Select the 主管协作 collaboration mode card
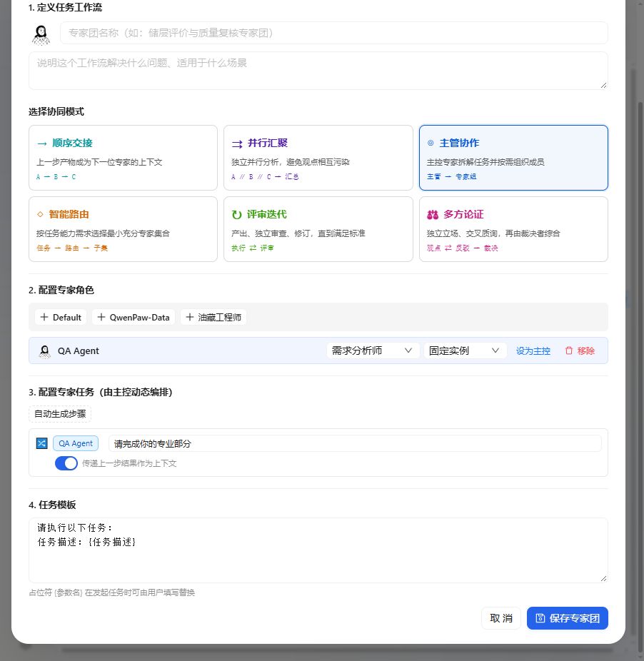644x661 pixels. coord(513,158)
